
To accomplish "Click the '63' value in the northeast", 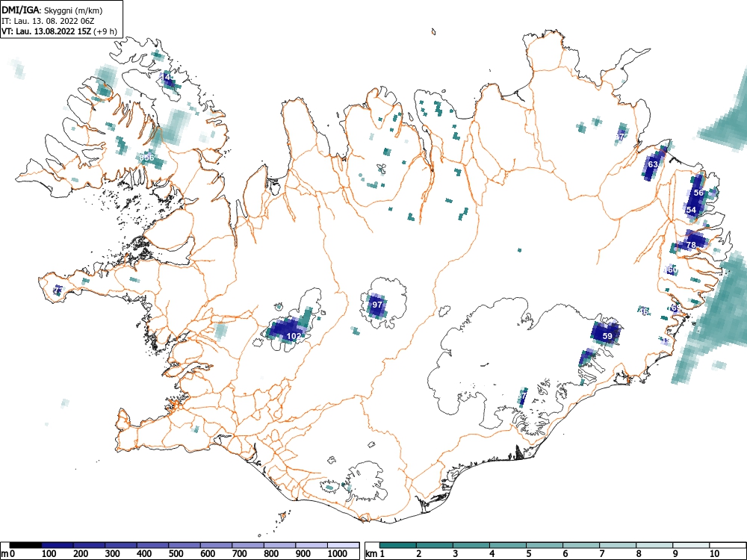I will point(653,164).
